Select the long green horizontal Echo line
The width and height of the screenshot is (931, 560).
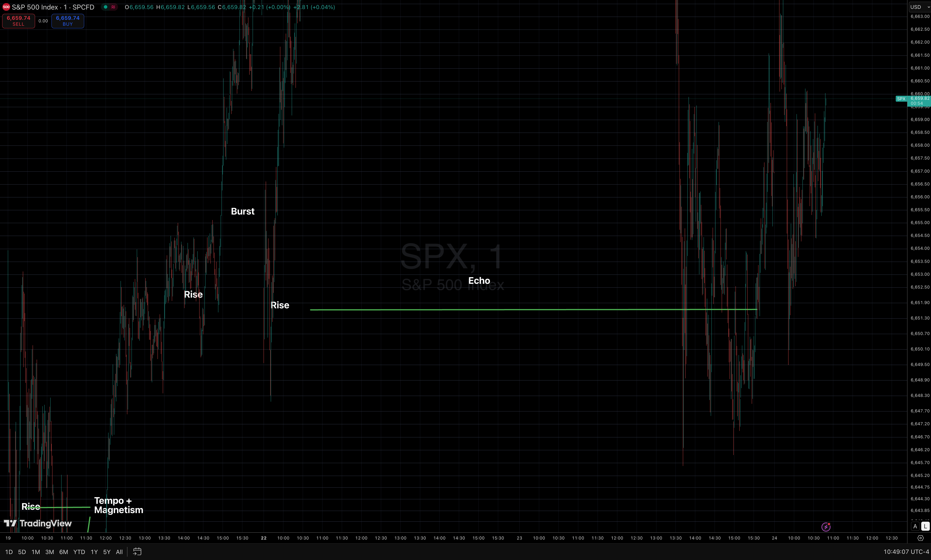(491, 310)
